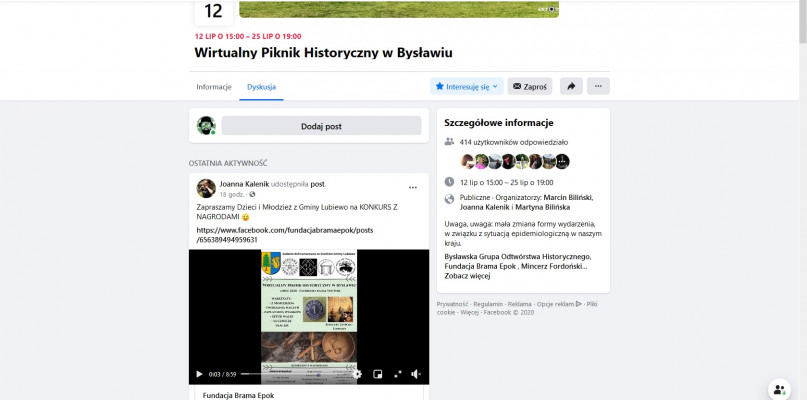This screenshot has height=400, width=807.
Task: Click the 'Wirtualny Piknik Historyczny w Bysławiu' title
Action: coord(323,53)
